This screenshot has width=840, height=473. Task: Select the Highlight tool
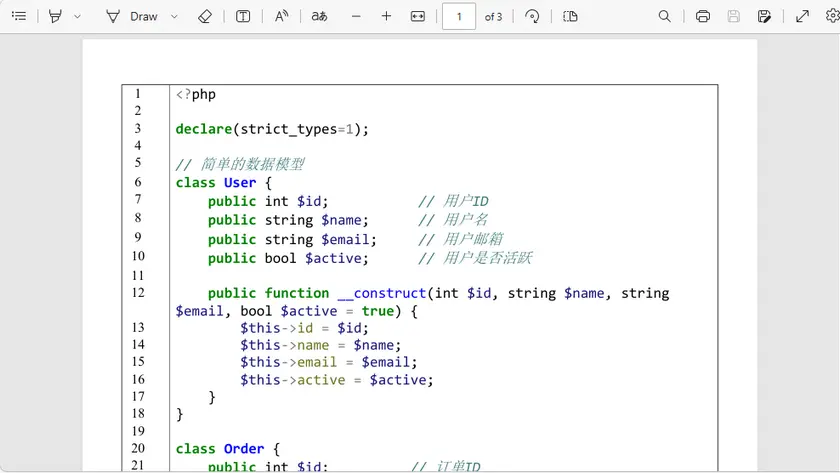tap(55, 16)
